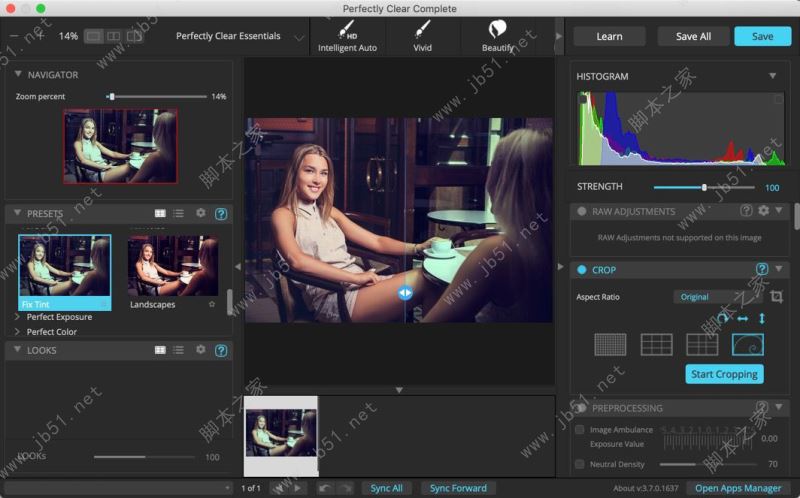Viewport: 800px width, 498px height.
Task: Open help for the Presets panel
Action: (221, 214)
